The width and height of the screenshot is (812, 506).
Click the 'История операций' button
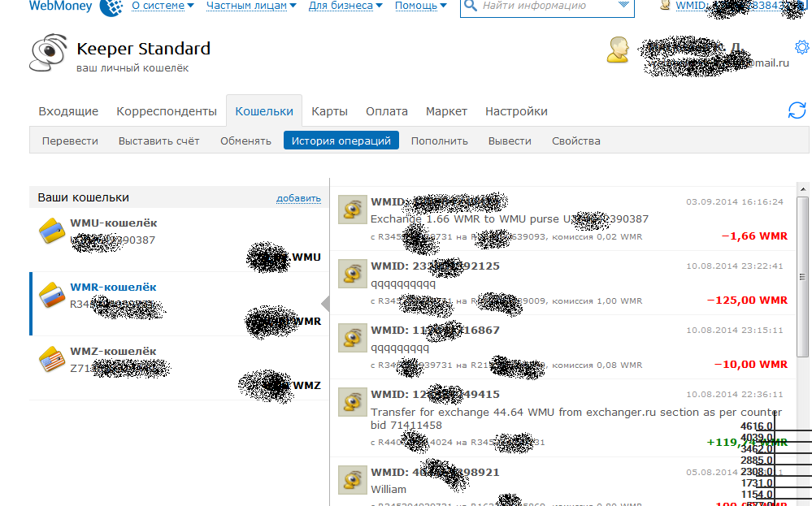[x=341, y=141]
